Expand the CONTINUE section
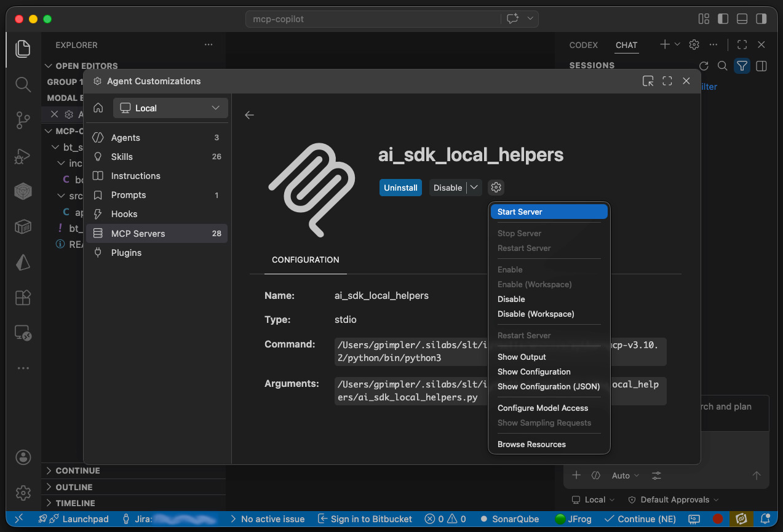Image resolution: width=783 pixels, height=532 pixels. pyautogui.click(x=133, y=470)
